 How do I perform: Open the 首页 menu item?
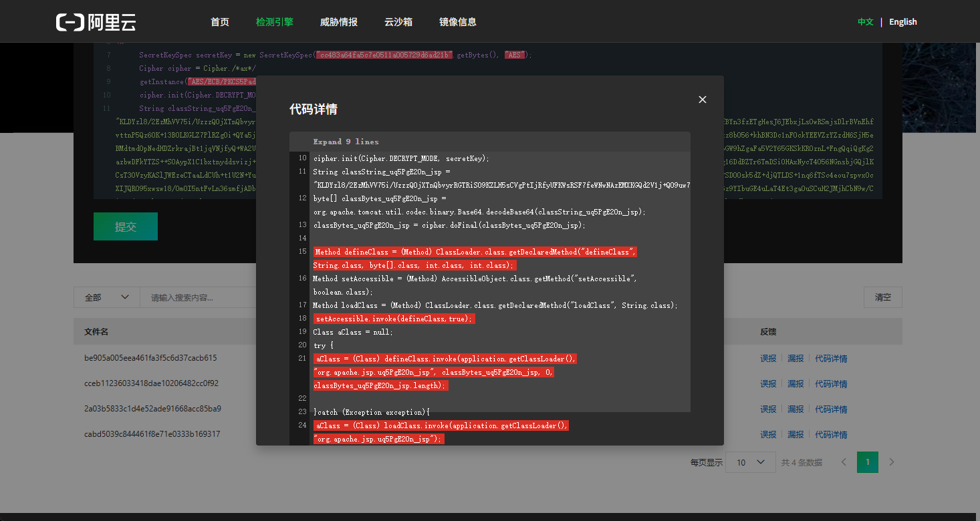(x=220, y=22)
